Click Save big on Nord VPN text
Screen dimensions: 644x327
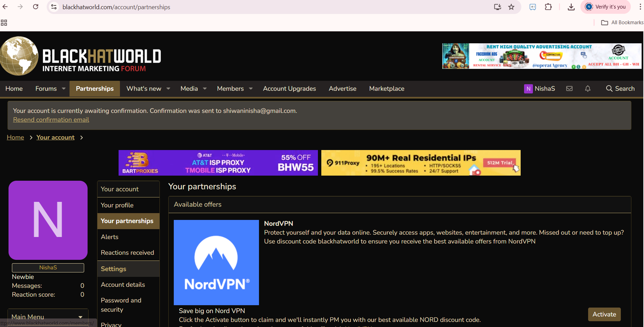(212, 311)
